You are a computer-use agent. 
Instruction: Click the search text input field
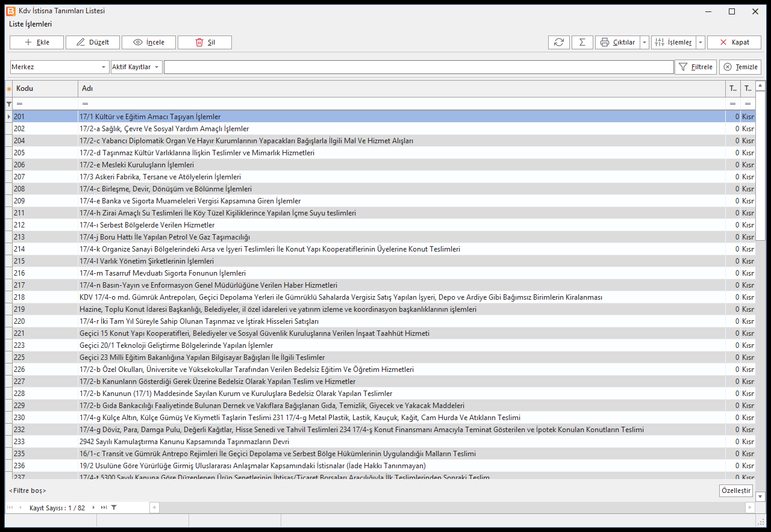[x=419, y=67]
